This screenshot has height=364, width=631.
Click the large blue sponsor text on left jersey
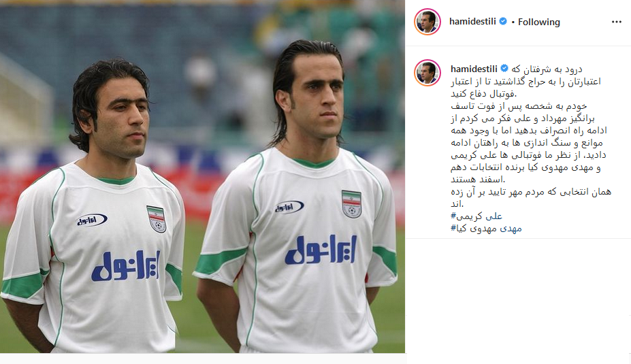(x=126, y=266)
